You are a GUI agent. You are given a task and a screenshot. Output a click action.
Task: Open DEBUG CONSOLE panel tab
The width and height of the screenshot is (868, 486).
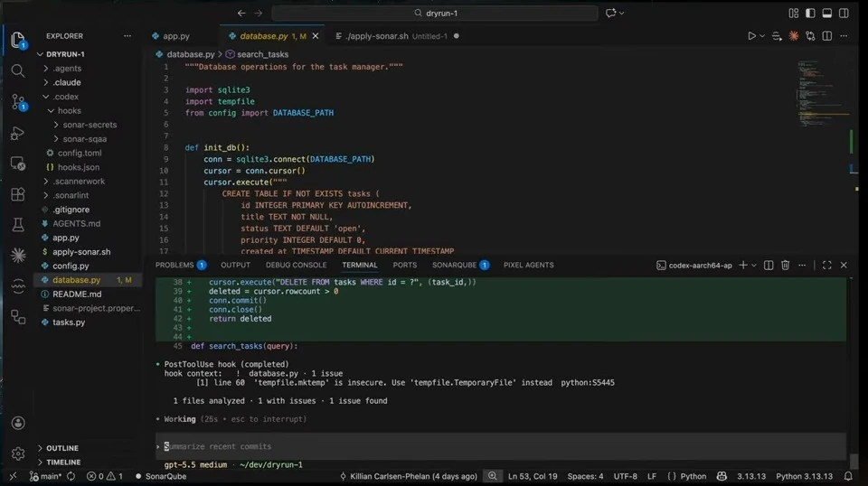[297, 266]
